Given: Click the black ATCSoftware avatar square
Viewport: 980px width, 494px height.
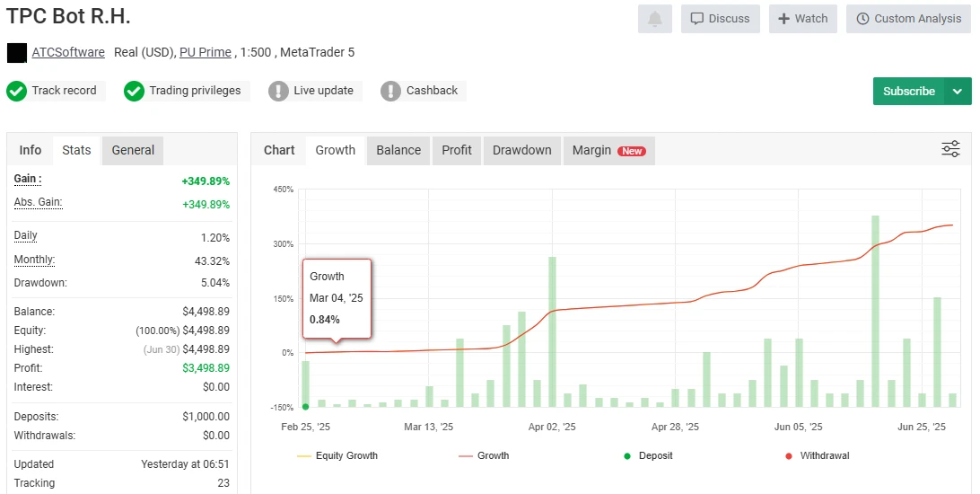Looking at the screenshot, I should click(x=16, y=53).
